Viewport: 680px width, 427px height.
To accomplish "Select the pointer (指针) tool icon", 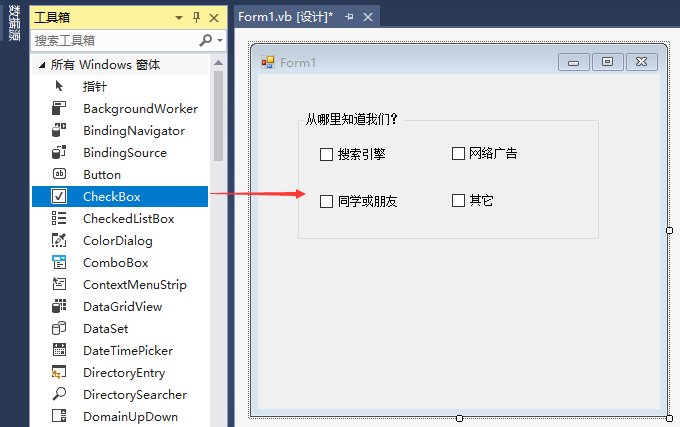I will (x=59, y=86).
